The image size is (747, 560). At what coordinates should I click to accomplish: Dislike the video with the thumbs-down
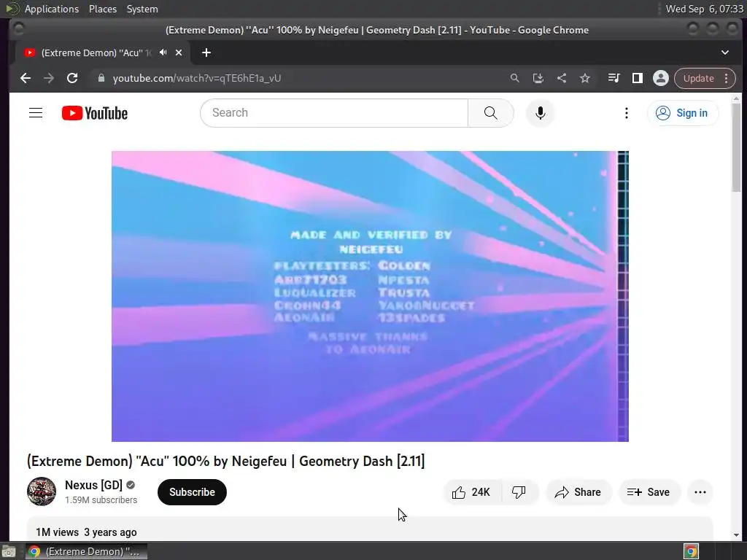pos(519,492)
